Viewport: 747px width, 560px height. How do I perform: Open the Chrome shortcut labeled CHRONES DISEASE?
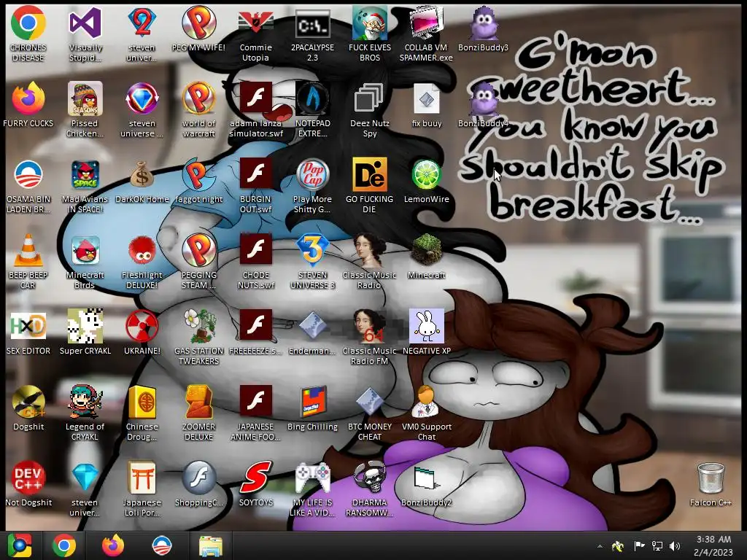click(28, 23)
